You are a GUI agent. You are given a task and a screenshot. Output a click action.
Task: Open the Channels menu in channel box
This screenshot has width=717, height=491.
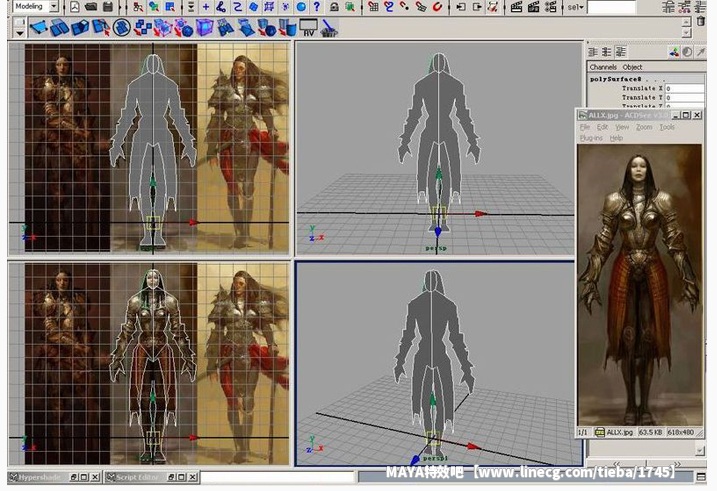(x=603, y=67)
